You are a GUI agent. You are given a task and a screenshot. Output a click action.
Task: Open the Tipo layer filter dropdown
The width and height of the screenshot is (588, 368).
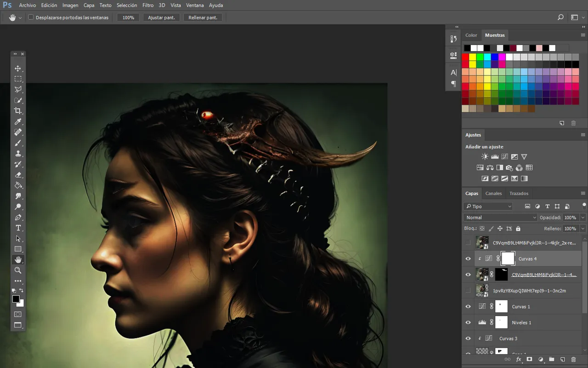[488, 207]
